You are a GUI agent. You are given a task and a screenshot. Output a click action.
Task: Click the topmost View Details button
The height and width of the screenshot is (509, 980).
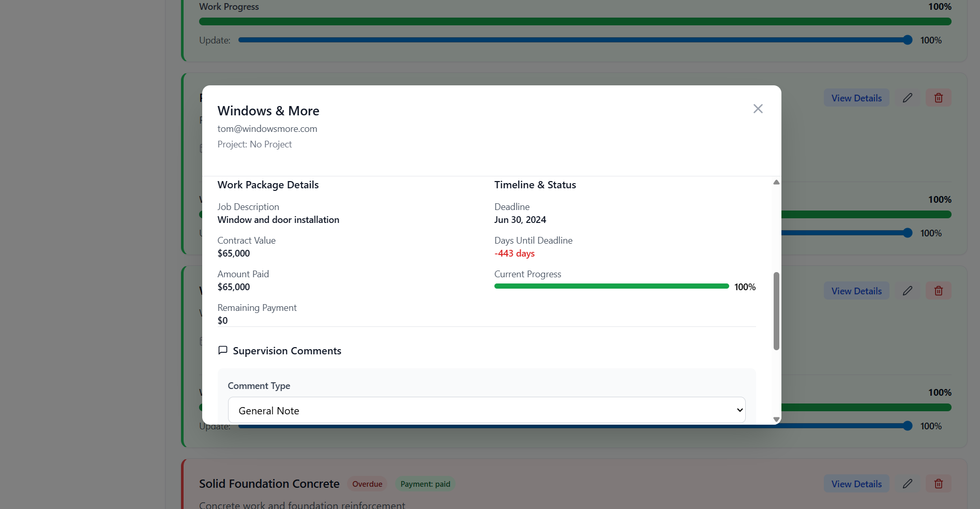click(856, 98)
